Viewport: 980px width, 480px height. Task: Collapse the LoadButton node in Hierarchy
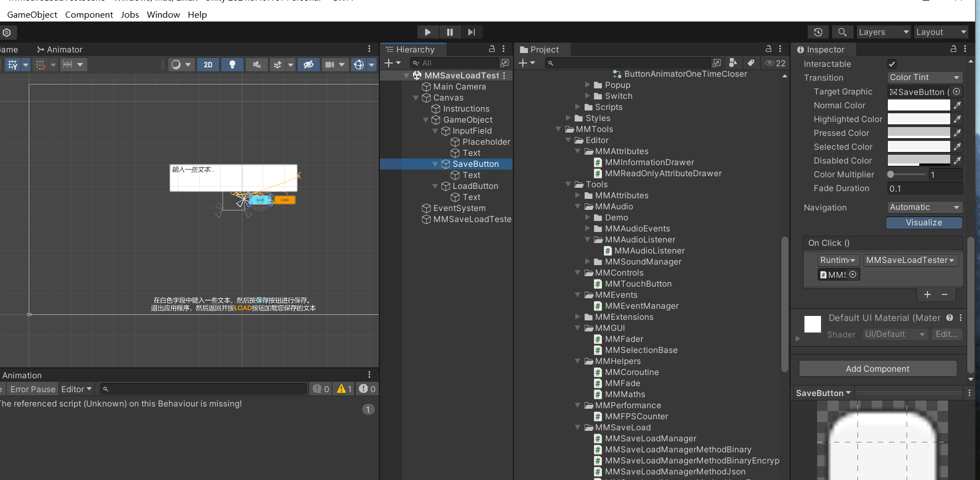435,186
